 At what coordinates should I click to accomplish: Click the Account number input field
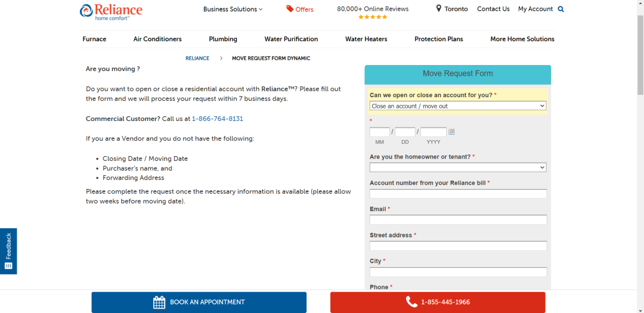(x=459, y=194)
